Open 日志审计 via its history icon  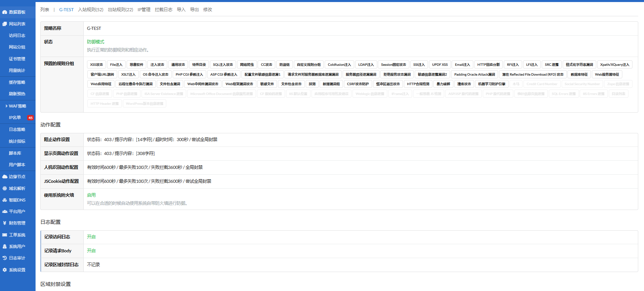point(5,258)
